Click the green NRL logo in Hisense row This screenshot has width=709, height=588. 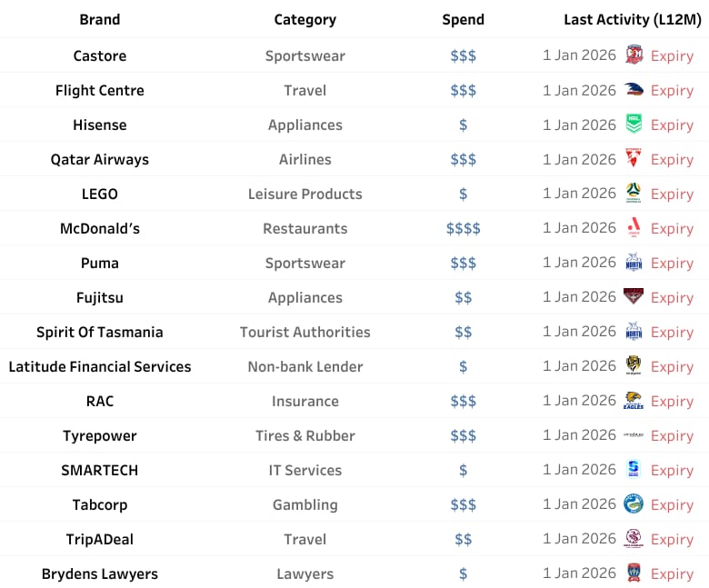click(x=634, y=124)
